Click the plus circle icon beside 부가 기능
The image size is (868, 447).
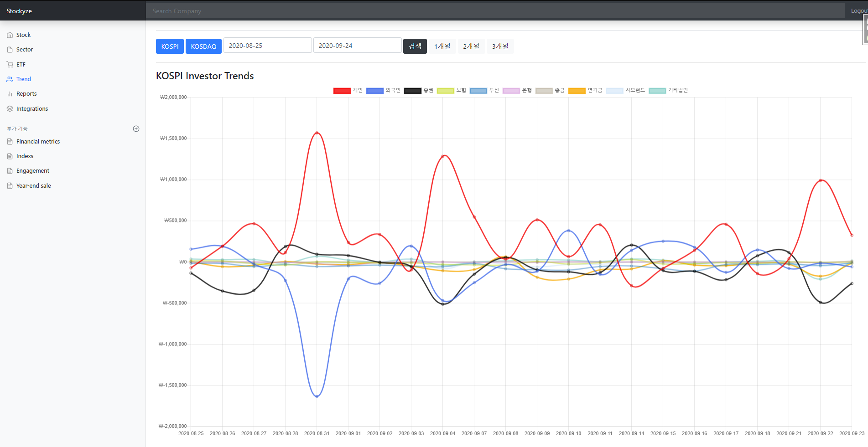click(136, 129)
